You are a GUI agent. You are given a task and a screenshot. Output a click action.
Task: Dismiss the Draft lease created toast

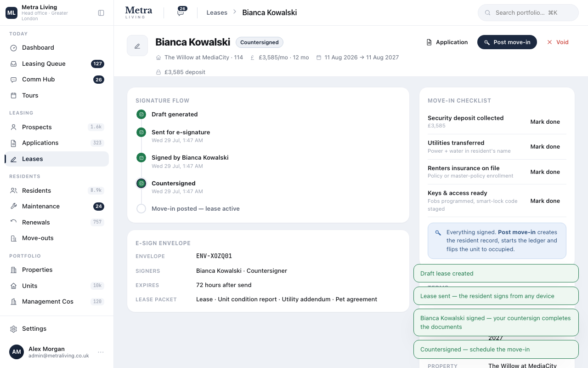coord(496,273)
